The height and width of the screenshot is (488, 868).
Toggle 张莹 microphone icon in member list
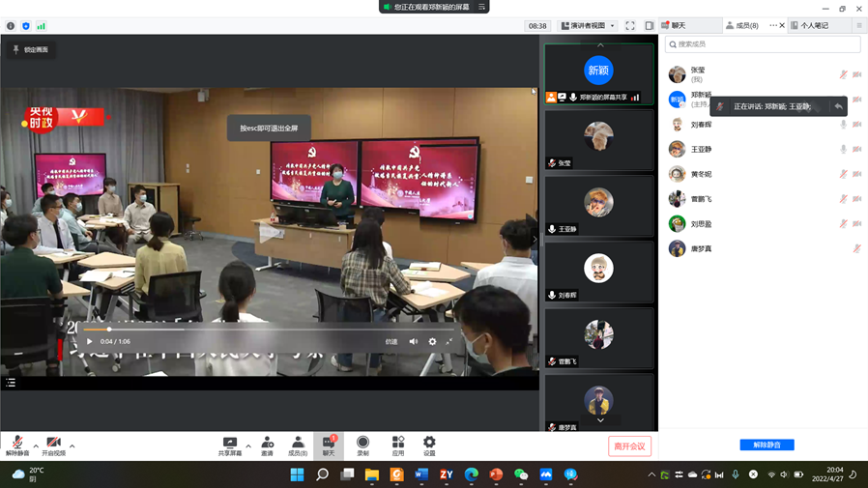point(843,74)
